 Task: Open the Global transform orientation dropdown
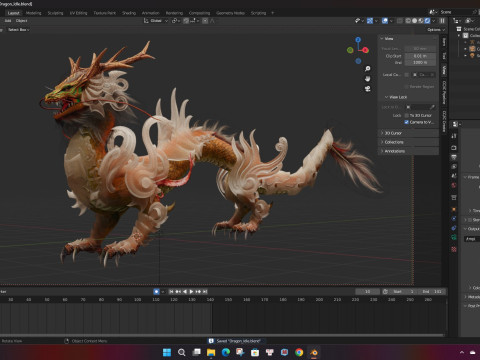click(x=156, y=21)
